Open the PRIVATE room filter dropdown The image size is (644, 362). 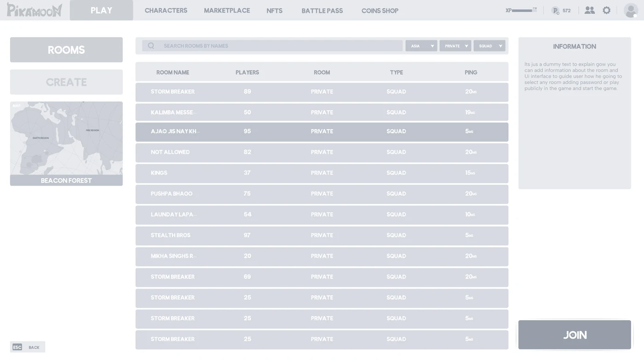tap(455, 46)
